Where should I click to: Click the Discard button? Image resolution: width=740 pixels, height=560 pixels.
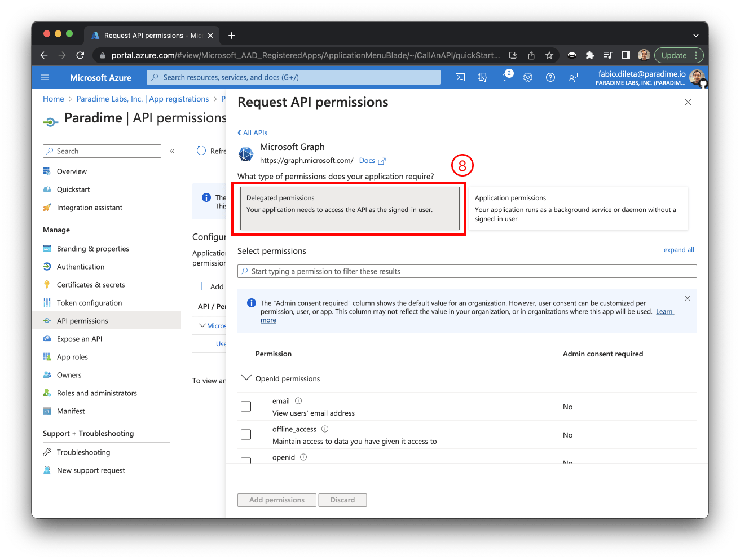pyautogui.click(x=342, y=500)
